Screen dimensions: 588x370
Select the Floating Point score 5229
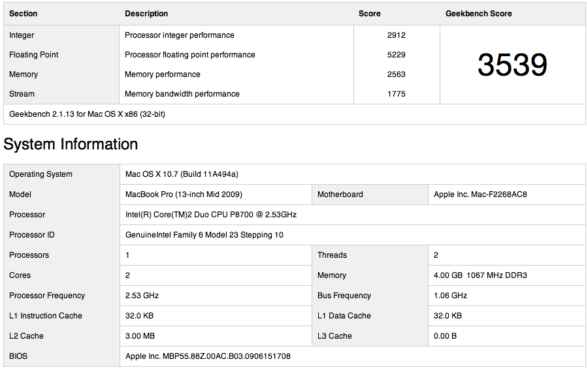point(396,55)
